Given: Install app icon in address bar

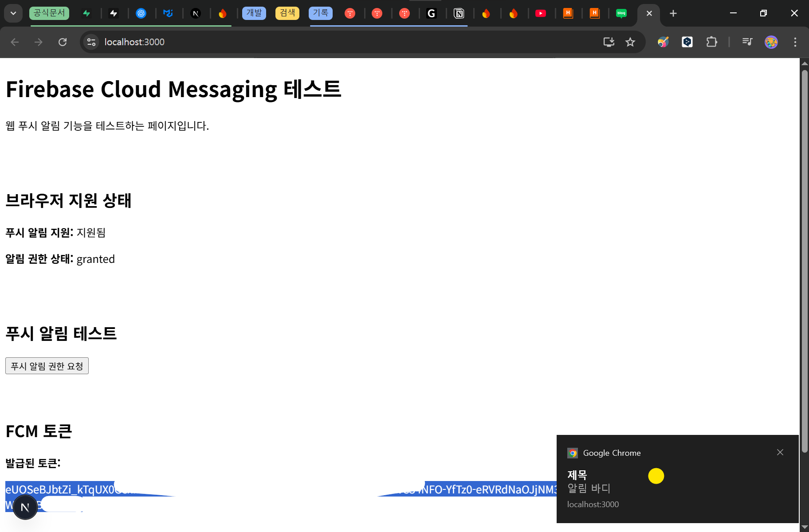Looking at the screenshot, I should pyautogui.click(x=609, y=42).
